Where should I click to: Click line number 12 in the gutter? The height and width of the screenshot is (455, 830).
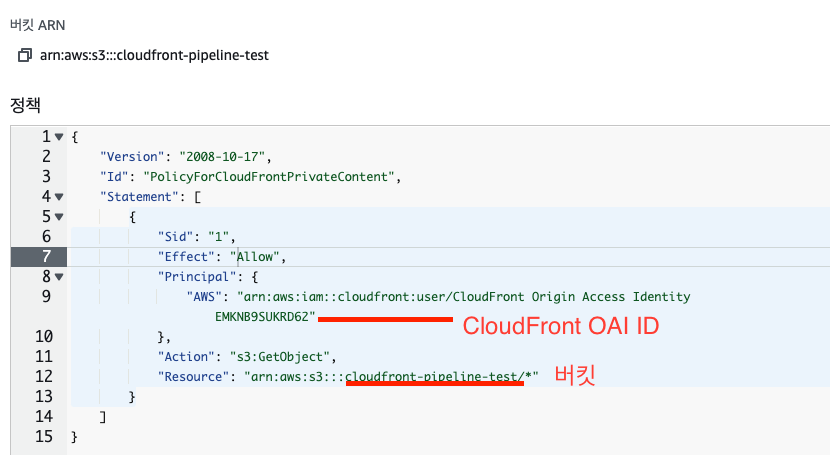[x=44, y=377]
